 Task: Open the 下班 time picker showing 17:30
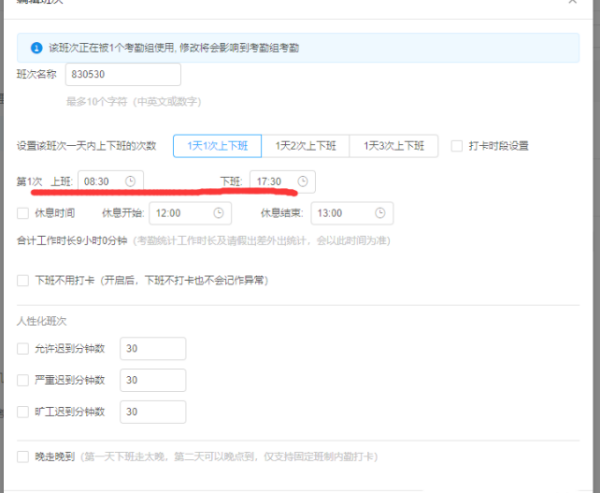click(x=283, y=181)
